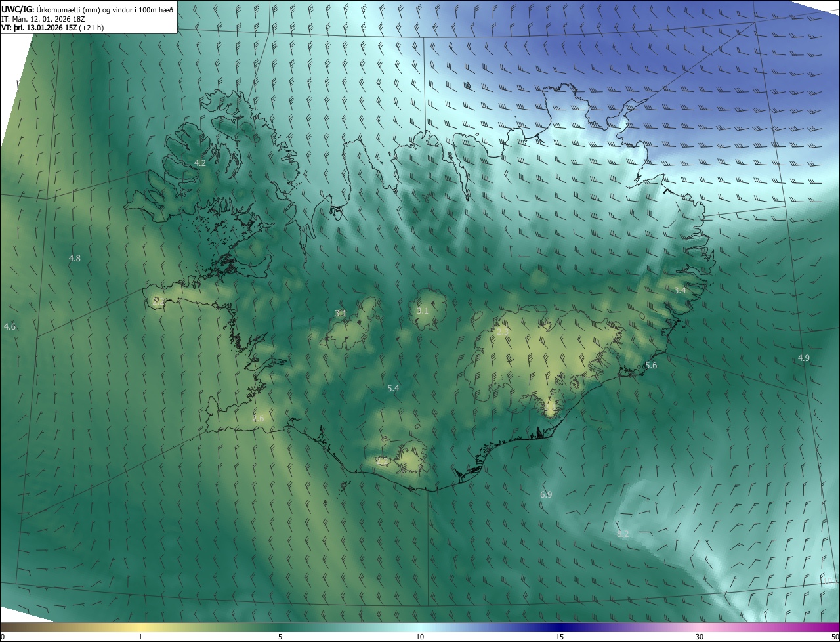Click the colorbar tick label "5"
This screenshot has width=840, height=642.
pyautogui.click(x=280, y=637)
